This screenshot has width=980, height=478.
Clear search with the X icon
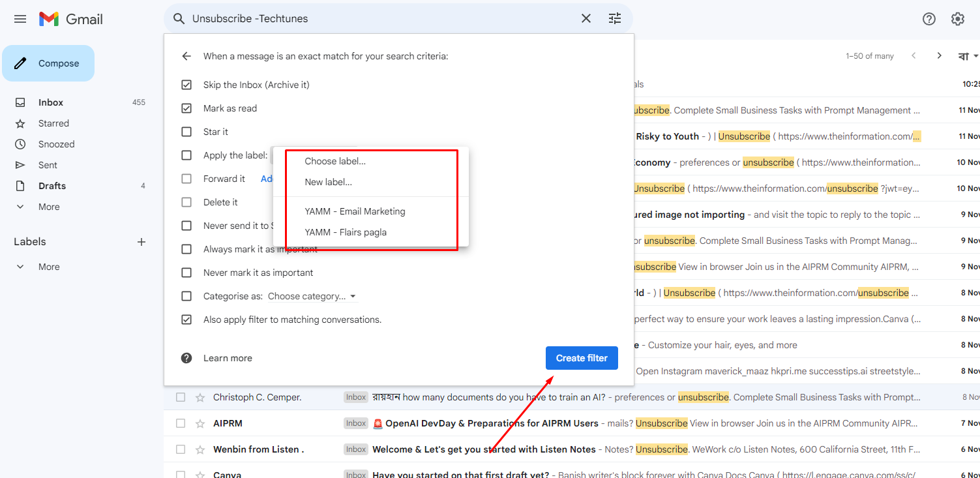point(586,19)
